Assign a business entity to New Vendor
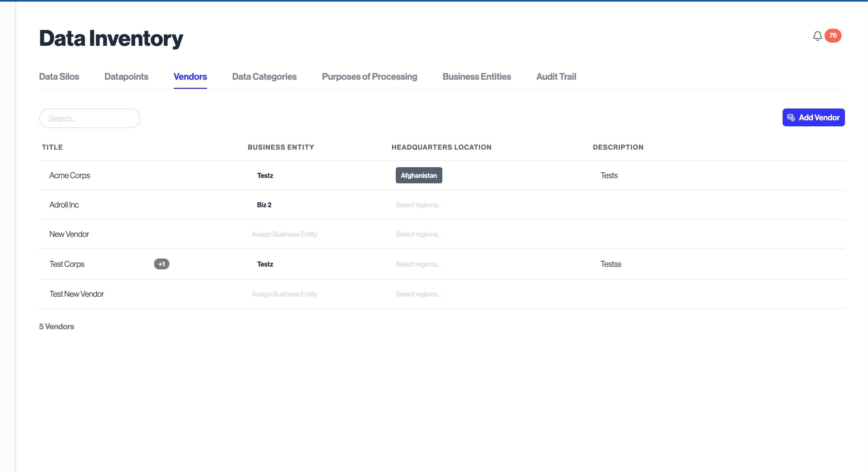 point(284,234)
